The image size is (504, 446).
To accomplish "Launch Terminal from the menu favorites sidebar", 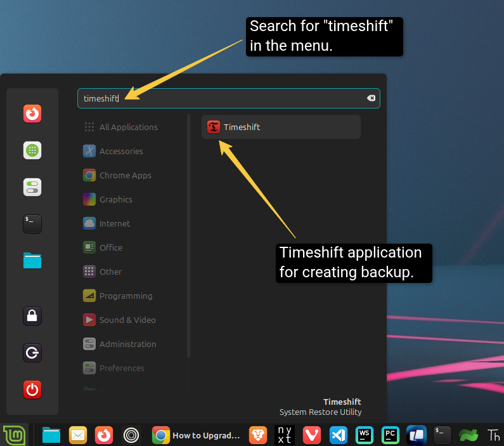I will 32,224.
